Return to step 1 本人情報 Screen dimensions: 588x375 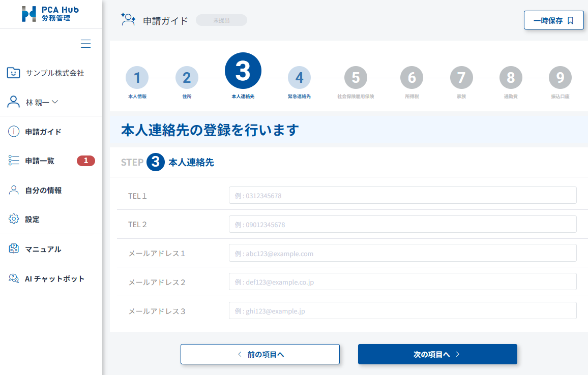[137, 76]
